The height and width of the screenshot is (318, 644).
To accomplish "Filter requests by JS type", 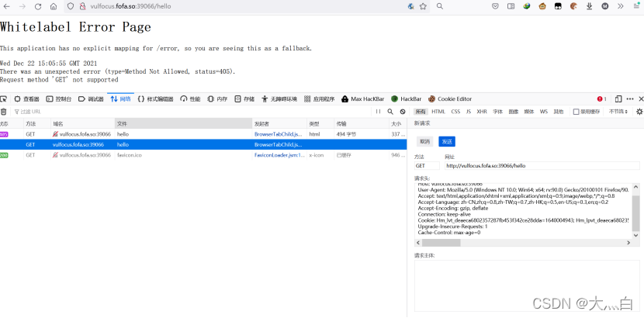I will tap(468, 112).
